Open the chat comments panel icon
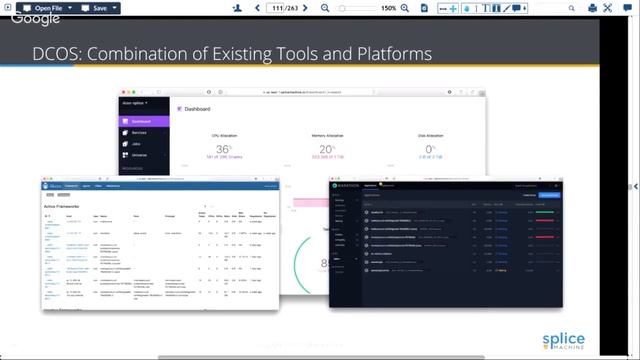Screen dimensions: 640x360 (627, 8)
